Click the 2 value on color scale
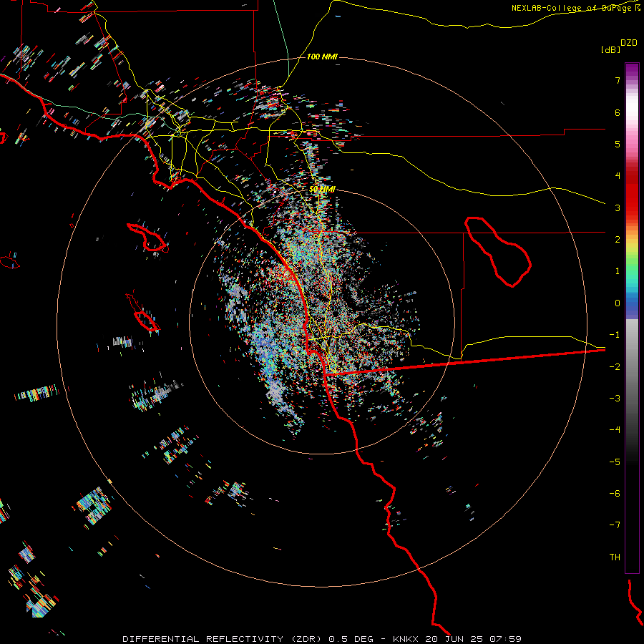The image size is (644, 644). [x=618, y=240]
